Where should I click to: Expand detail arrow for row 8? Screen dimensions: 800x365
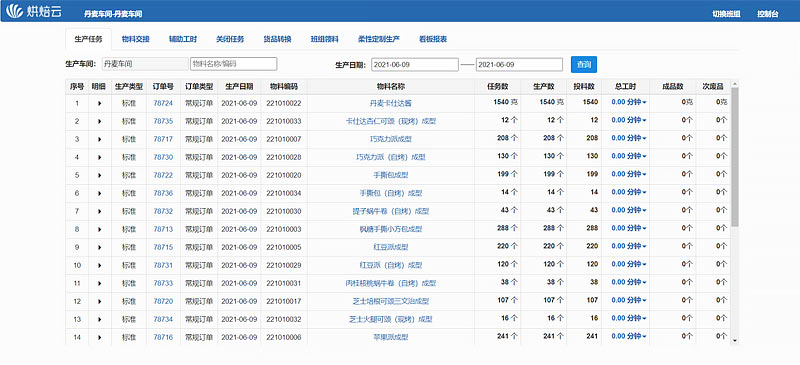pos(99,229)
